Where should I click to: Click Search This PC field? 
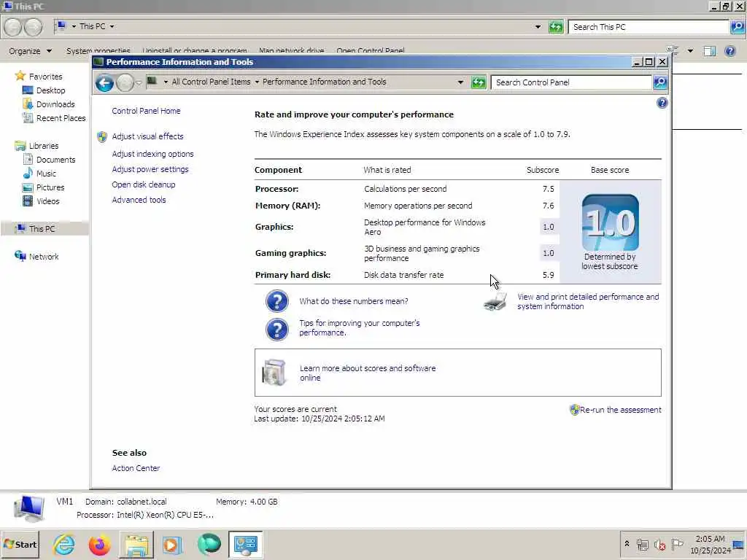pos(649,27)
